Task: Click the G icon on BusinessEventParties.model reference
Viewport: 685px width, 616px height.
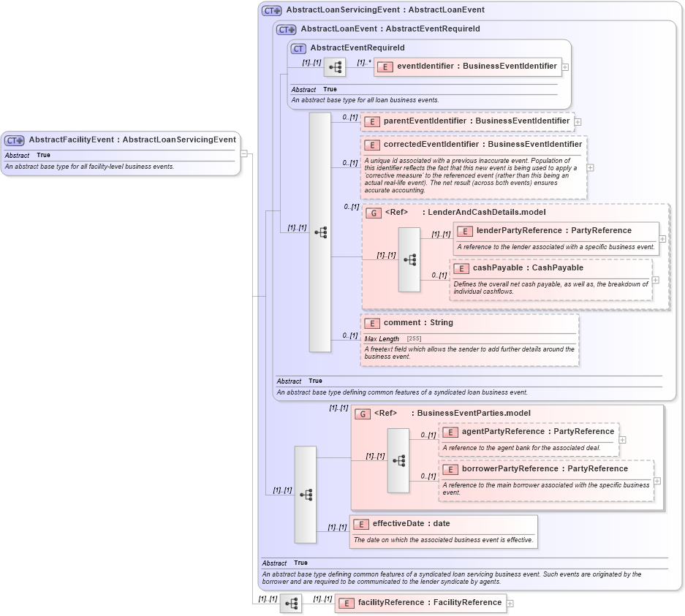Action: pyautogui.click(x=362, y=413)
